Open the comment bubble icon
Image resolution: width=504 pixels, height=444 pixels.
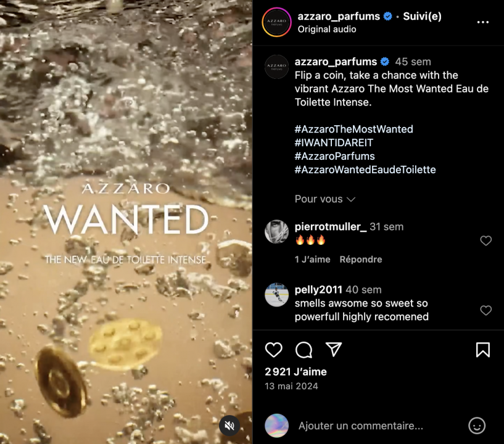304,350
